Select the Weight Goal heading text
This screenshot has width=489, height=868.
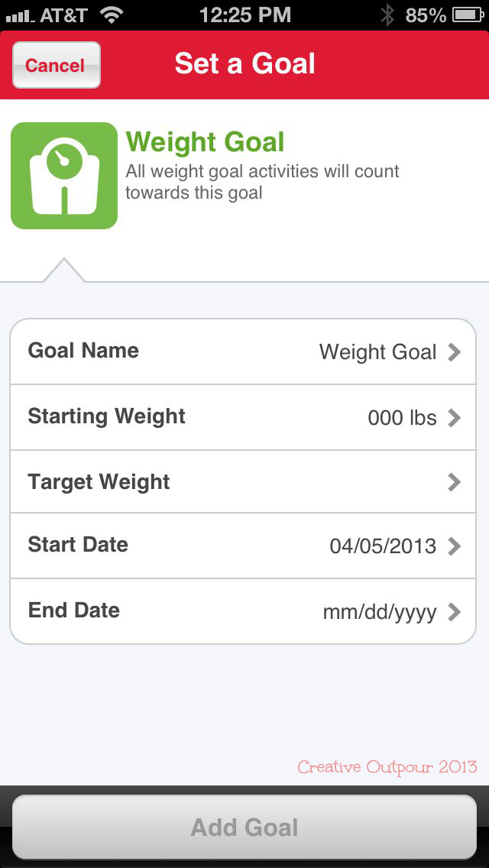point(205,142)
